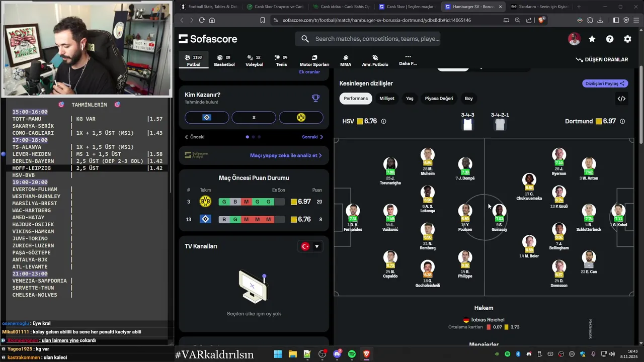
Task: Select the Milliyet lineup filter
Action: (x=387, y=99)
